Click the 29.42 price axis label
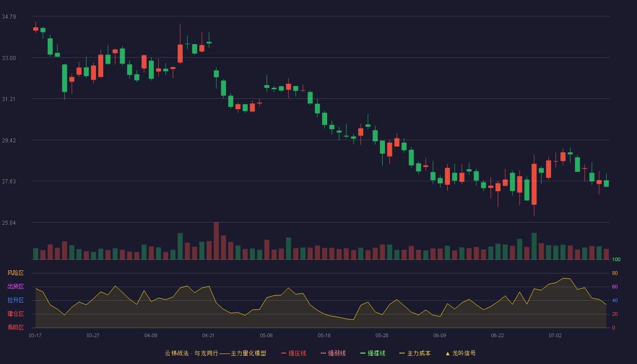This screenshot has height=364, width=637. [9, 141]
